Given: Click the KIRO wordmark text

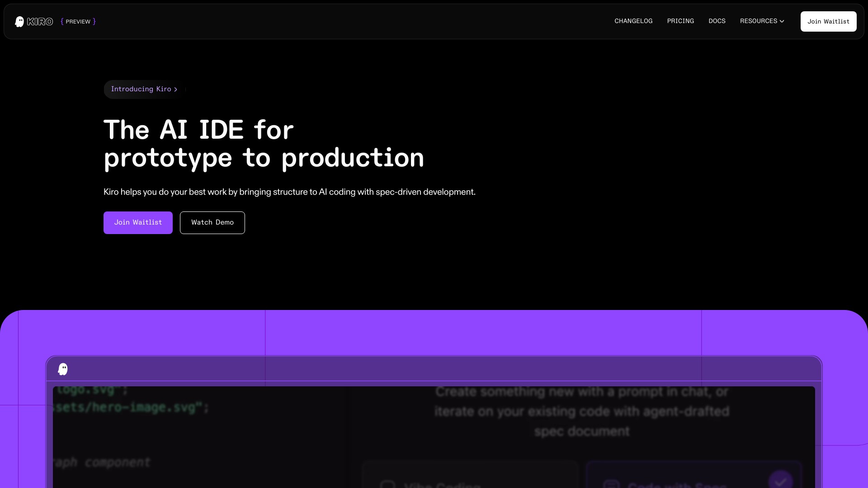Looking at the screenshot, I should pos(40,22).
